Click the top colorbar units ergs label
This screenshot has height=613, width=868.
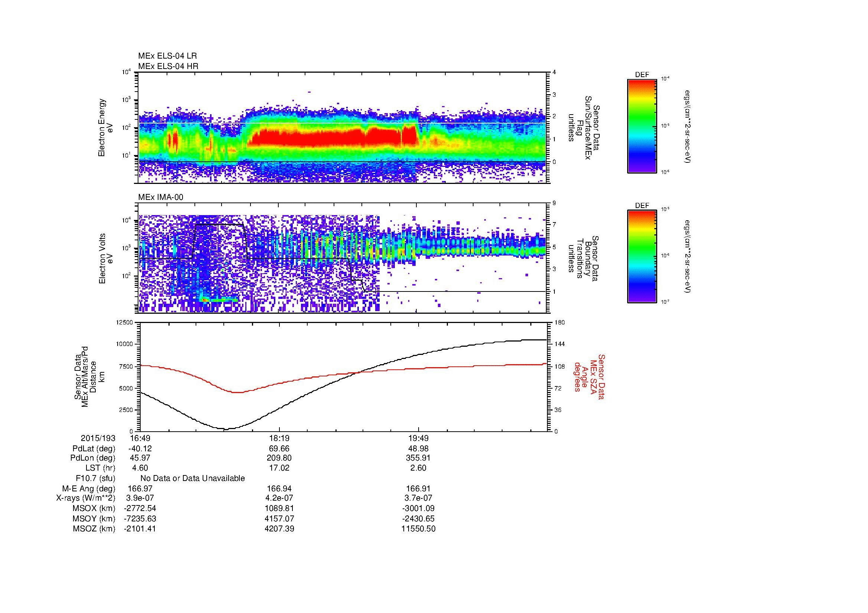click(x=687, y=126)
